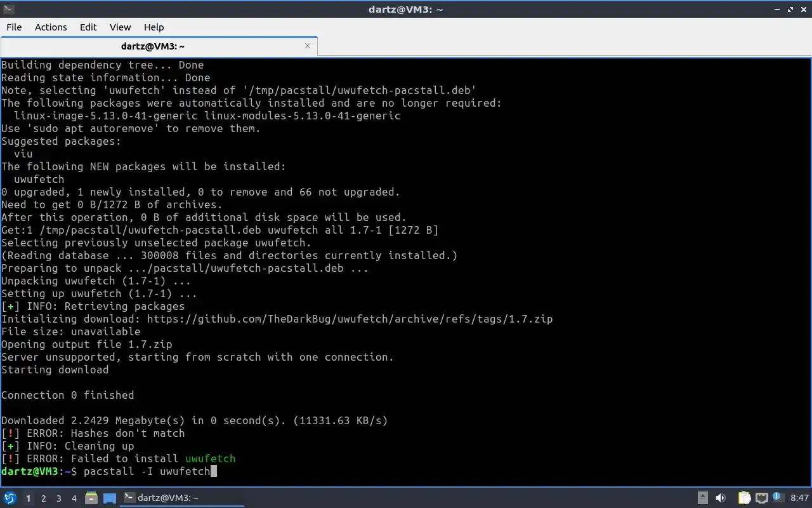Open the Lubuntu application menu

coord(10,498)
